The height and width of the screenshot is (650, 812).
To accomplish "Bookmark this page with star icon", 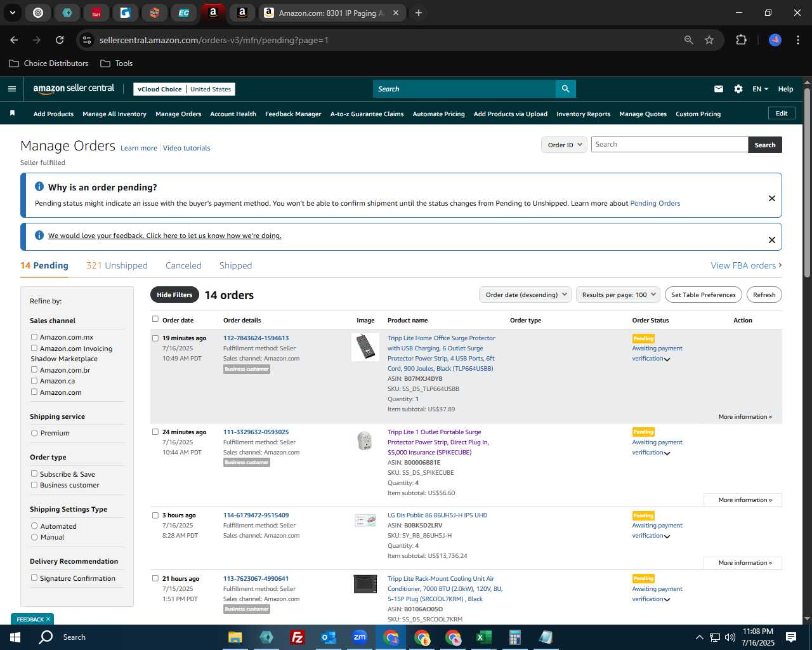I will (x=709, y=40).
